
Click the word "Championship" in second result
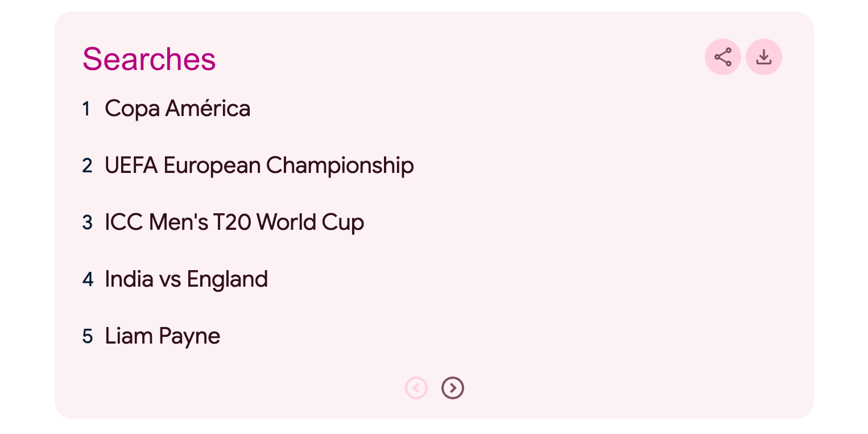(x=340, y=166)
